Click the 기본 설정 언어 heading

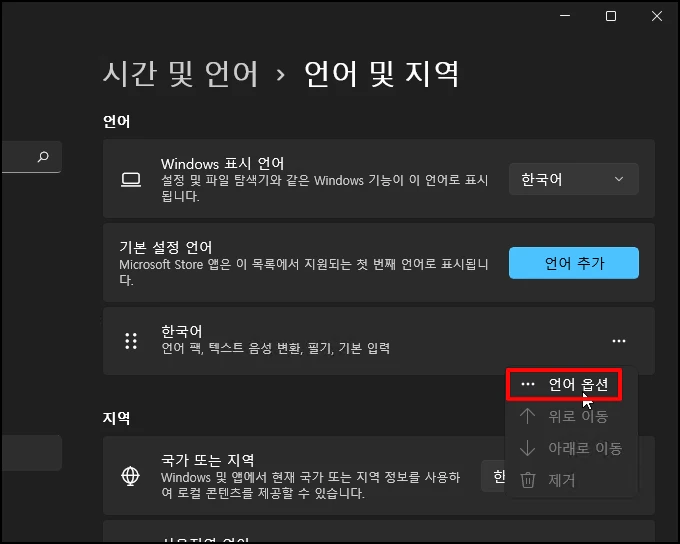(166, 248)
